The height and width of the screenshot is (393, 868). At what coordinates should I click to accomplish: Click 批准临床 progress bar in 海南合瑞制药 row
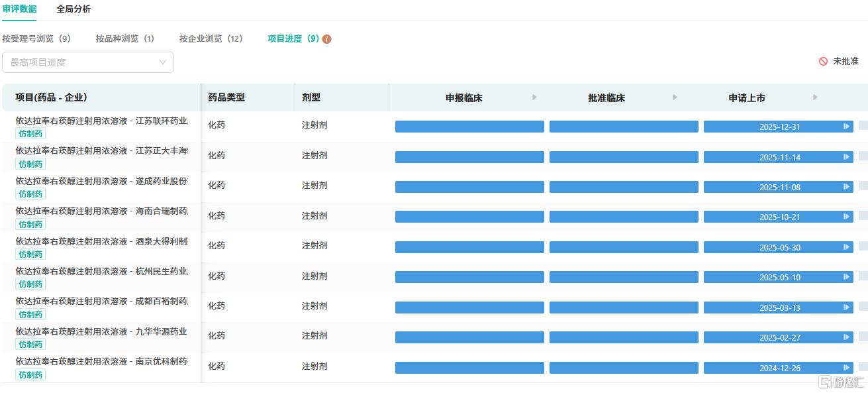click(x=624, y=217)
